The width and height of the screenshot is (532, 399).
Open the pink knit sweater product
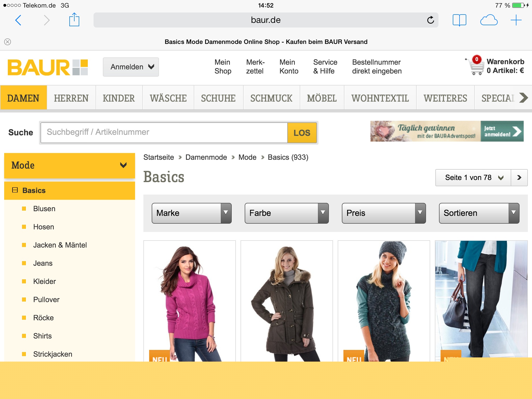coord(190,301)
